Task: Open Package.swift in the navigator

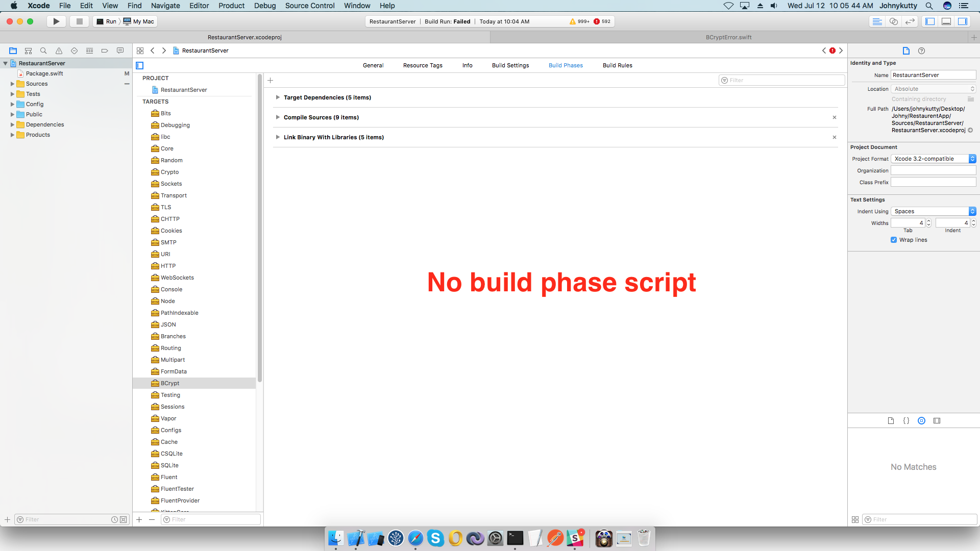Action: click(44, 73)
